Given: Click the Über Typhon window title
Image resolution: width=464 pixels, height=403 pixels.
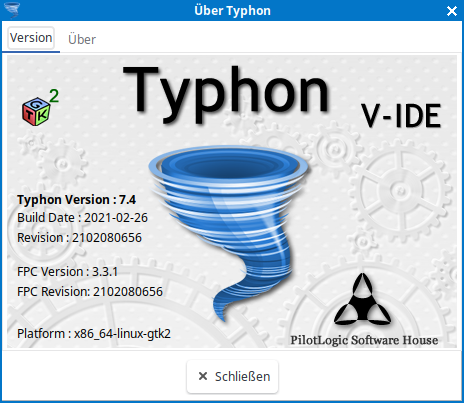Looking at the screenshot, I should (232, 11).
